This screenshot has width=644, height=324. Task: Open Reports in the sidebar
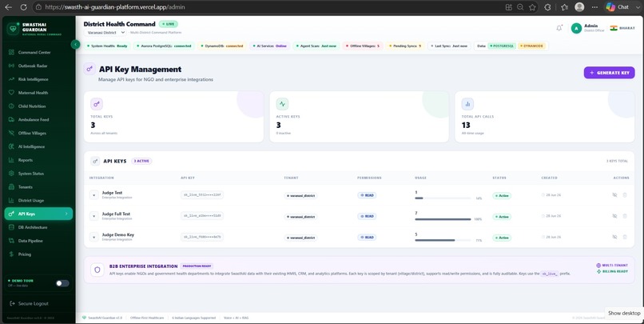coord(26,160)
